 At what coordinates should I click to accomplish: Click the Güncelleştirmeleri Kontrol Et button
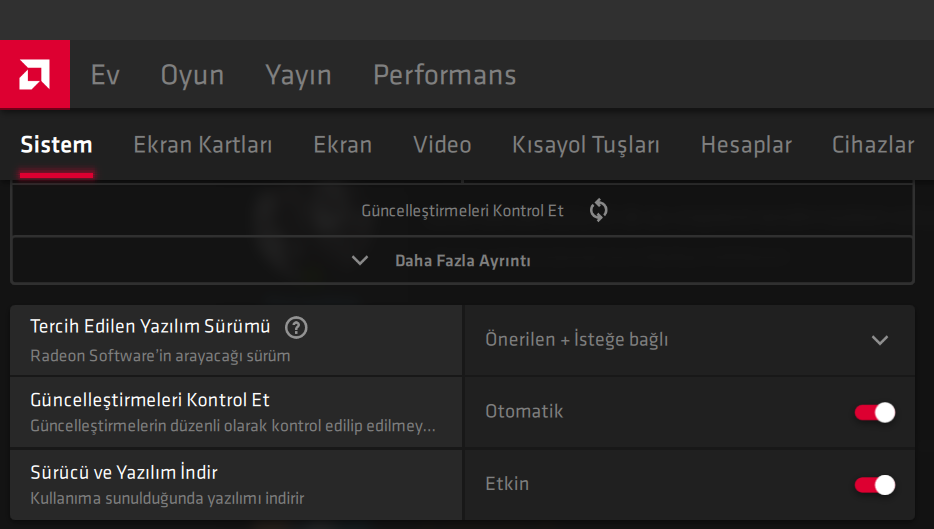tap(462, 211)
